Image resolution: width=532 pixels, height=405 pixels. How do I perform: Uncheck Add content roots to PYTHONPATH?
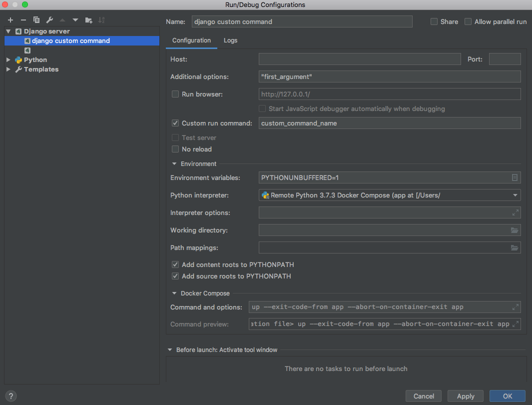coord(175,264)
